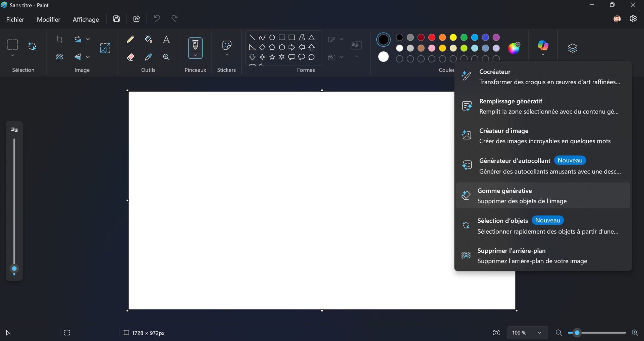This screenshot has width=644, height=341.
Task: Open the Pinceaux brush type dropdown
Action: tap(195, 55)
